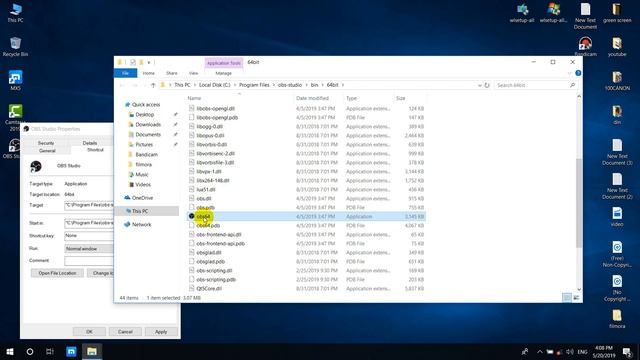Select Downloads in navigation pane
This screenshot has height=360, width=640.
pos(148,124)
